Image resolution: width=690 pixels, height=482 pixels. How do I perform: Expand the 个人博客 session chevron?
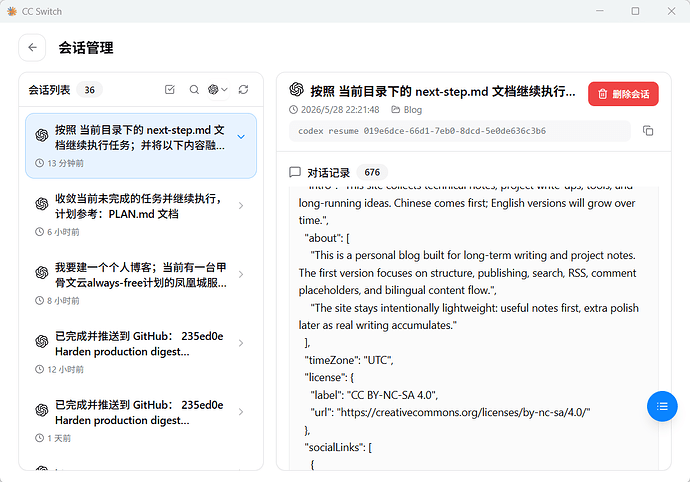click(x=241, y=274)
